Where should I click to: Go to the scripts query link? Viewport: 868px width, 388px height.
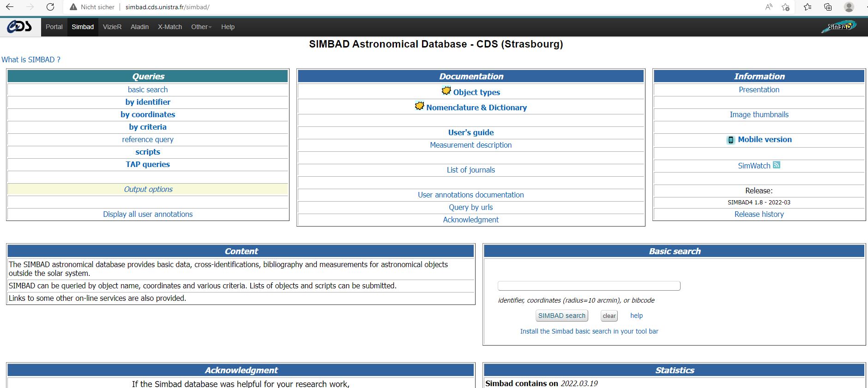click(x=148, y=152)
